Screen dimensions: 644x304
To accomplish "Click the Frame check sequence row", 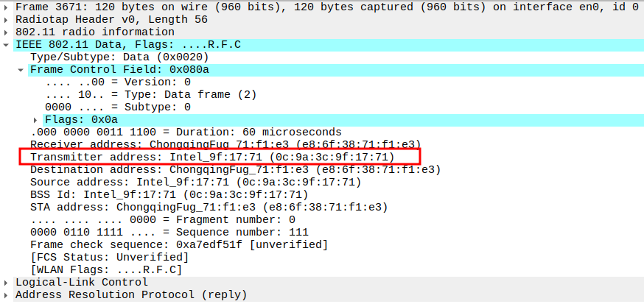I will coord(178,244).
